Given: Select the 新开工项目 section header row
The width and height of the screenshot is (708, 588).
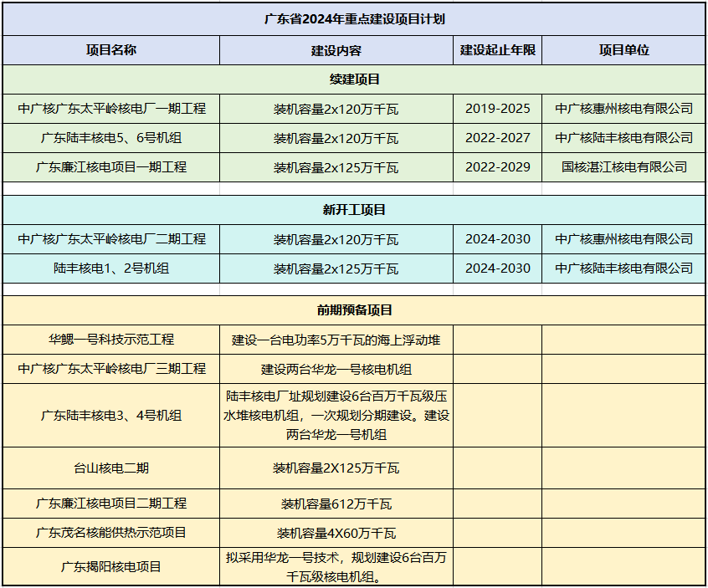Looking at the screenshot, I should (x=354, y=210).
